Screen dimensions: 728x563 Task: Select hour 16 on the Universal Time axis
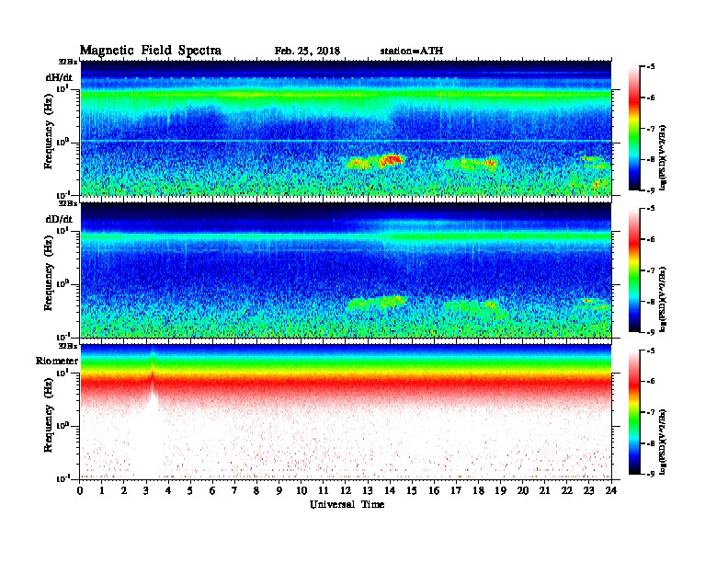point(434,491)
